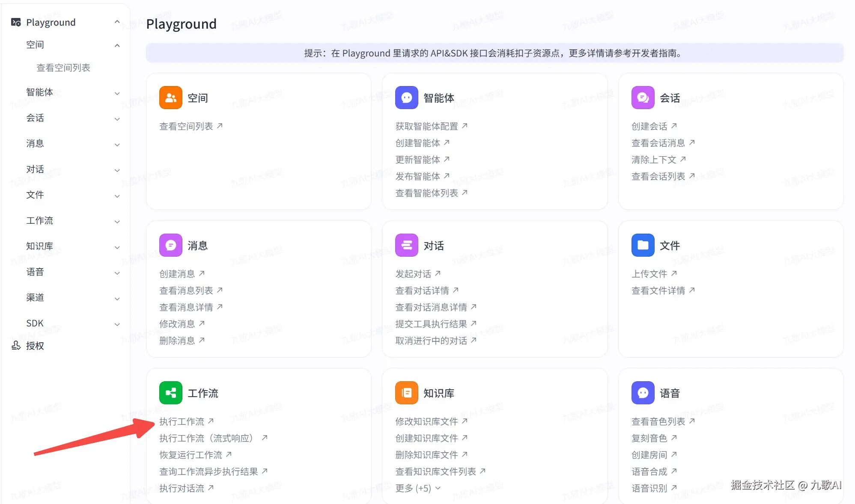Click the purple 会话 card icon
The width and height of the screenshot is (855, 504).
point(643,98)
